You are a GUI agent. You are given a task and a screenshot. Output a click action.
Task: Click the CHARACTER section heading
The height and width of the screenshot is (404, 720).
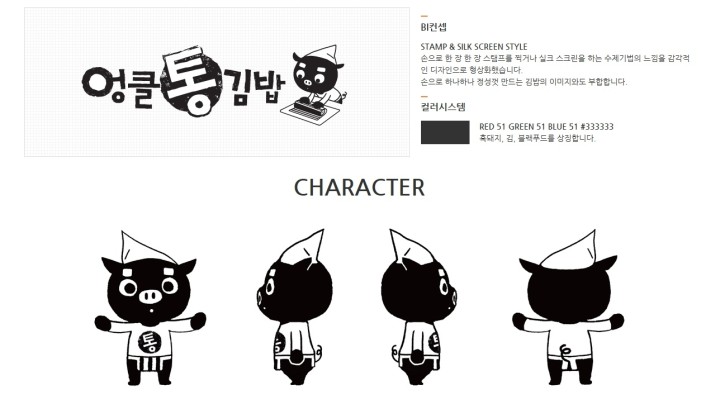(359, 188)
